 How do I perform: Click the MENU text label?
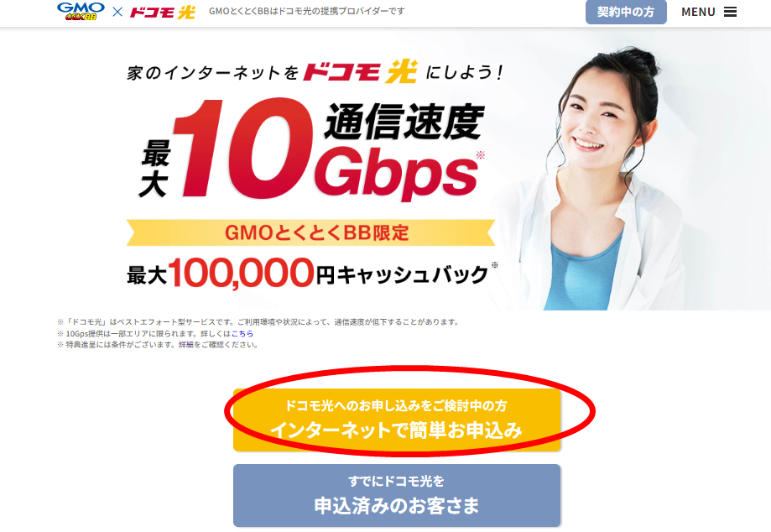(x=698, y=12)
